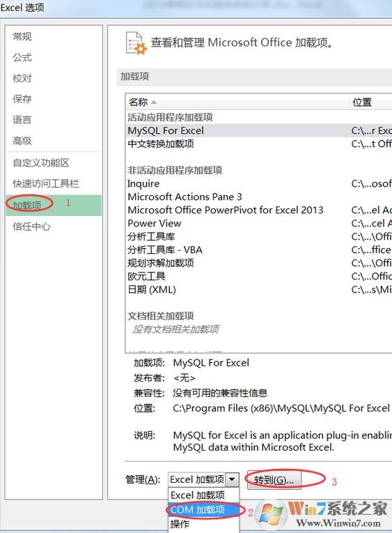The image size is (392, 533).
Task: Select the 中文转换加载项 row
Action: pos(259,144)
